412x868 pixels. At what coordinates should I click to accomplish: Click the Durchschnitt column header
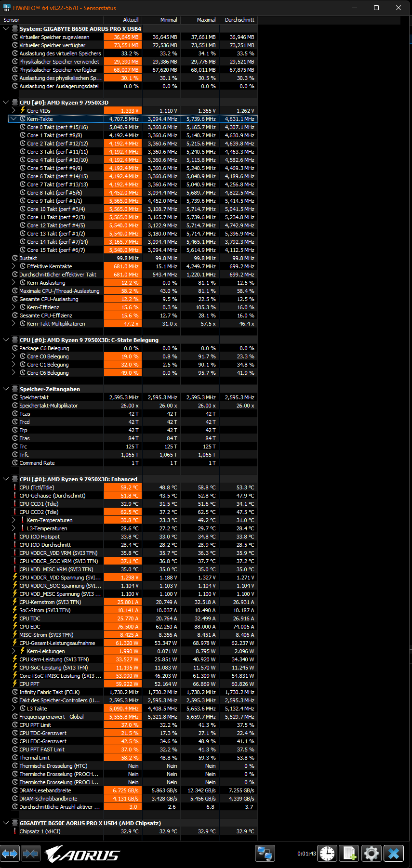coord(238,20)
